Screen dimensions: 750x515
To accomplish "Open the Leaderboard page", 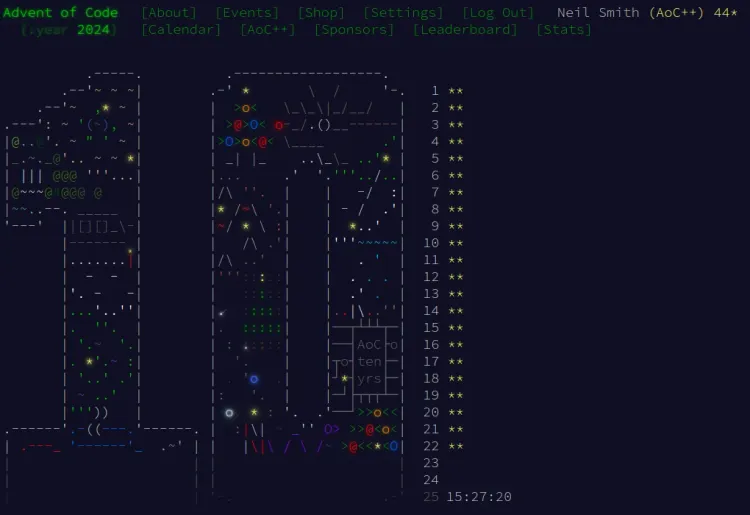I will (x=465, y=30).
